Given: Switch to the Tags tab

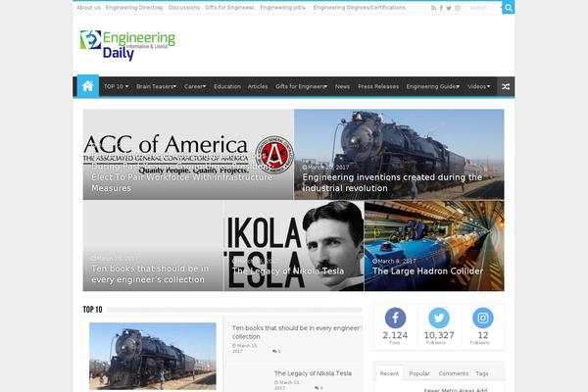Looking at the screenshot, I should (482, 373).
